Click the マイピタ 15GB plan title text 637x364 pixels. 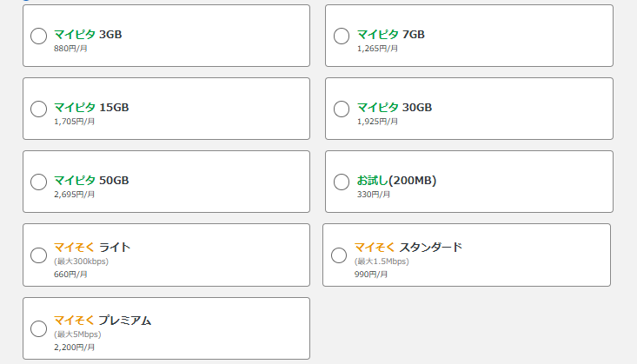pyautogui.click(x=91, y=108)
